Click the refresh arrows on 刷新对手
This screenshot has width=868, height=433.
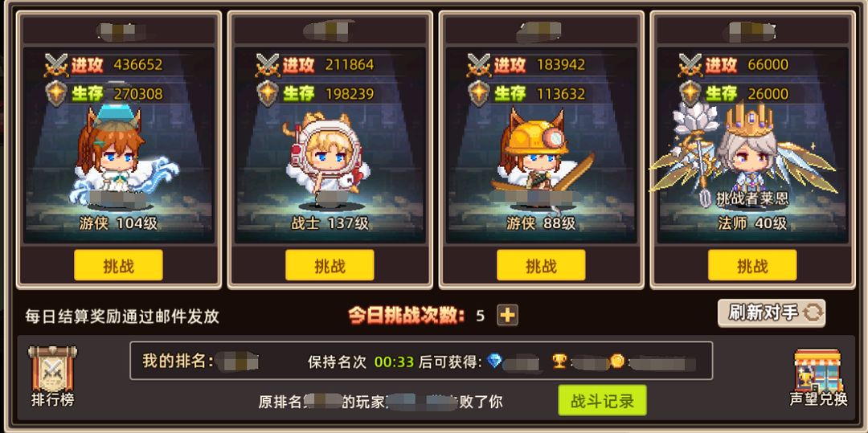click(813, 313)
